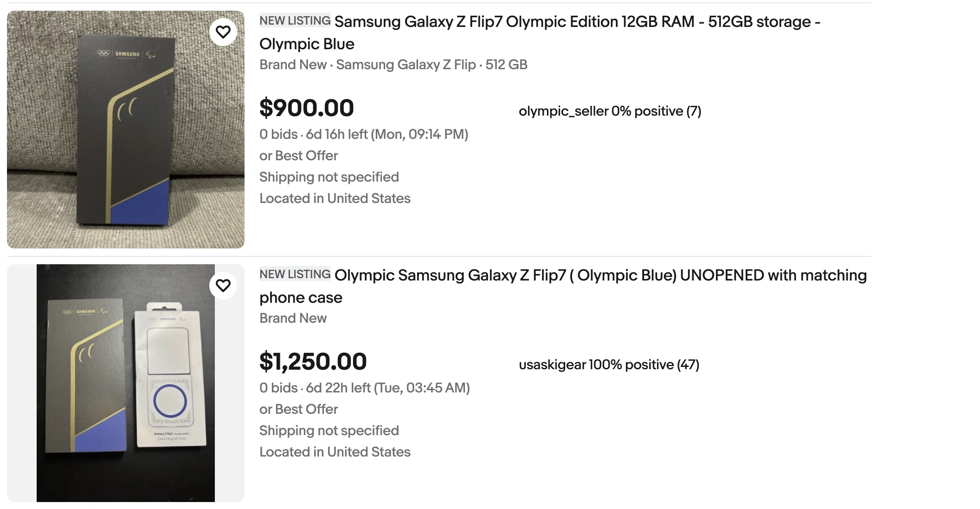Click the "0 bids · 6d 16h left" auction time

tap(364, 134)
